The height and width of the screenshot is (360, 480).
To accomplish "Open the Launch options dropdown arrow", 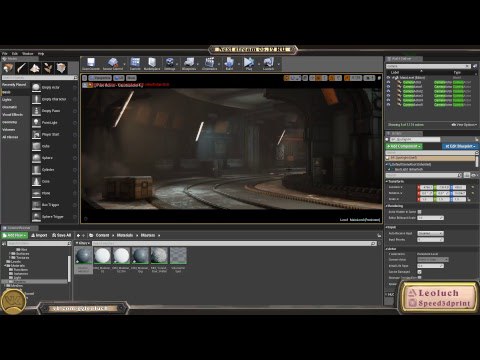I will (x=278, y=63).
